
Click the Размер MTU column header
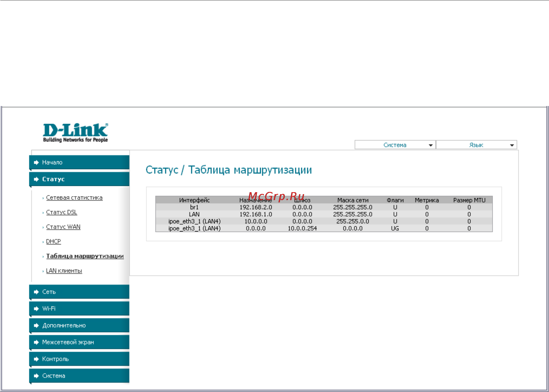coord(469,200)
